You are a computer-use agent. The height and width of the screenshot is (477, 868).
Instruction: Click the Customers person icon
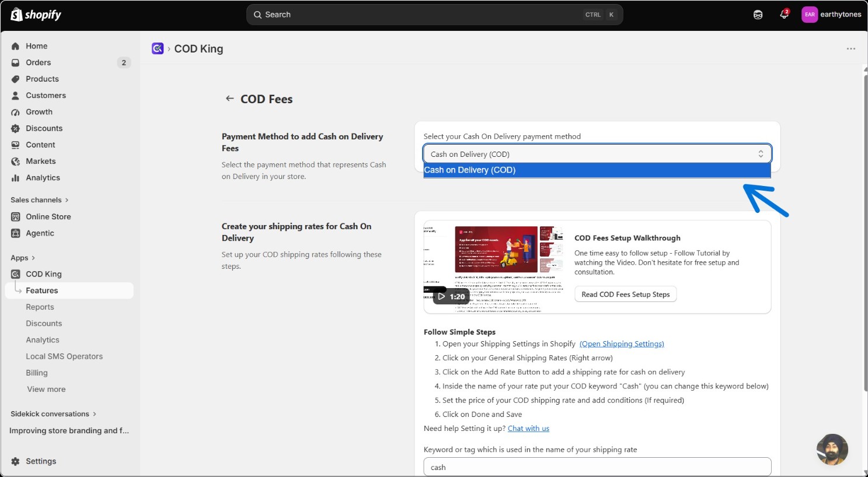click(15, 95)
